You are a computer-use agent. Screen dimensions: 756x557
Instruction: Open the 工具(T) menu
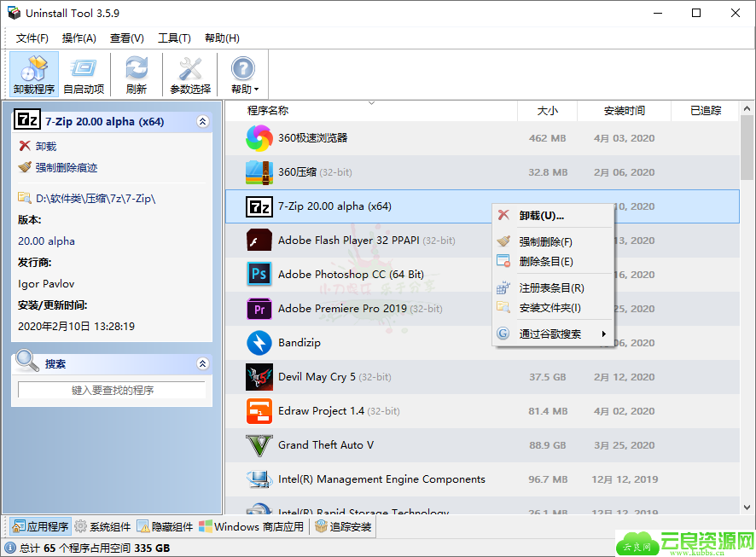coord(175,38)
